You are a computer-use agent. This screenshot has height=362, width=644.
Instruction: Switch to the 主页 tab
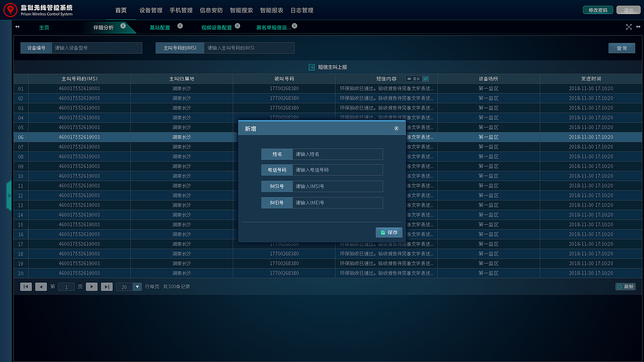[x=44, y=28]
